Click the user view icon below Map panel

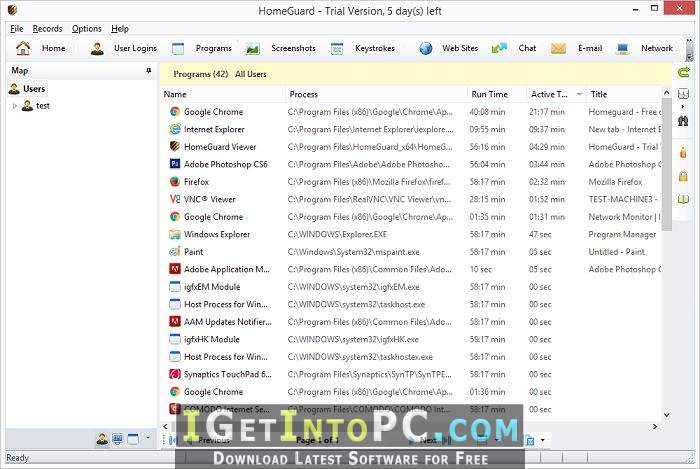102,439
